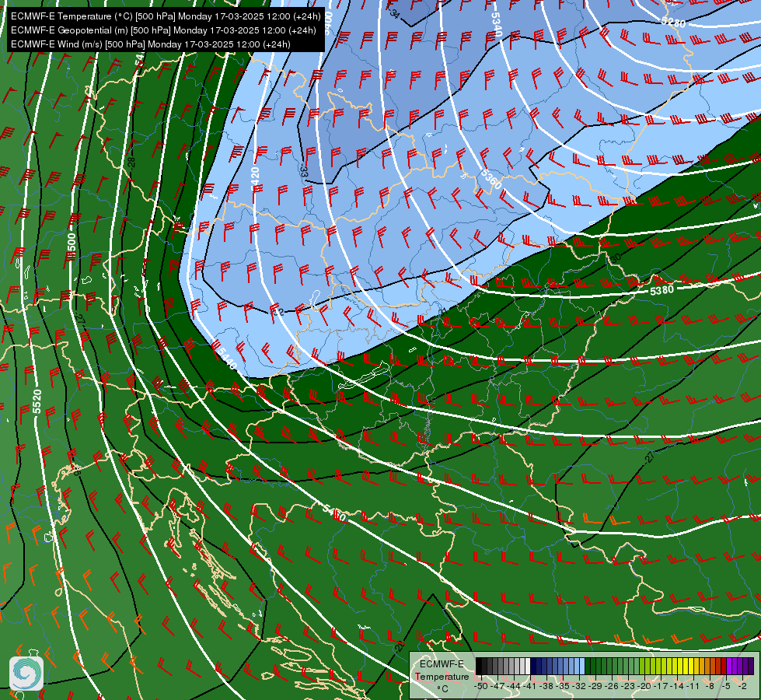Click the 5280 geopotential contour label
Image resolution: width=761 pixels, height=700 pixels.
click(x=674, y=21)
